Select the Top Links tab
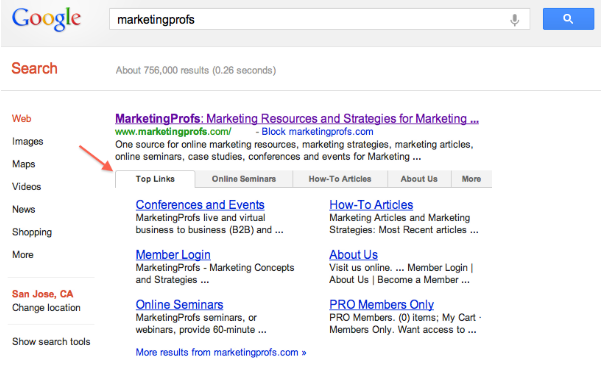The width and height of the screenshot is (603, 365). 155,179
